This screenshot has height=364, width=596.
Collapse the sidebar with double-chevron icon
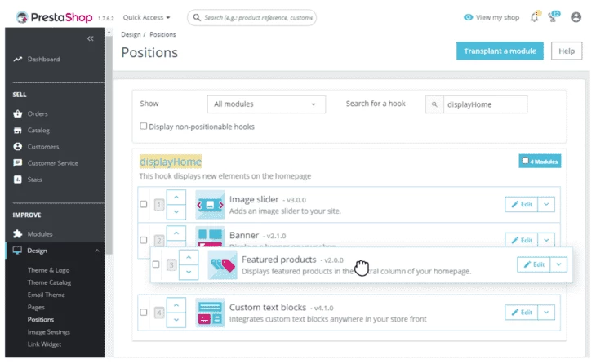[x=90, y=38]
